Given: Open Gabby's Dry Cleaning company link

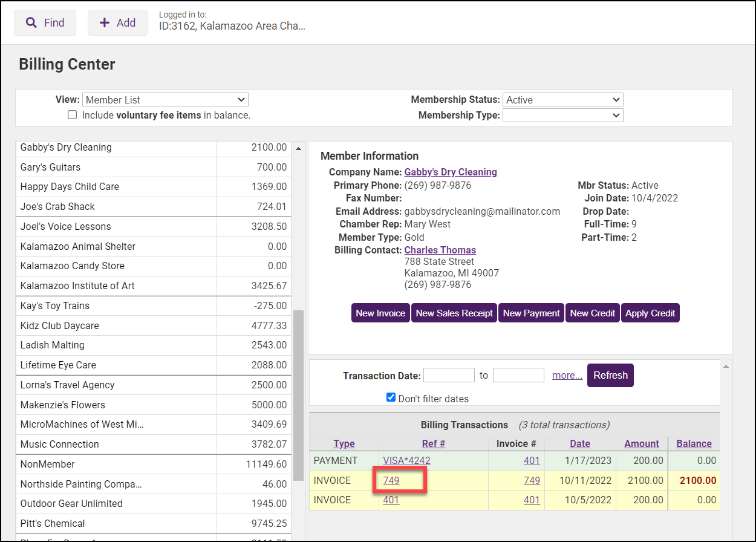Looking at the screenshot, I should point(451,172).
